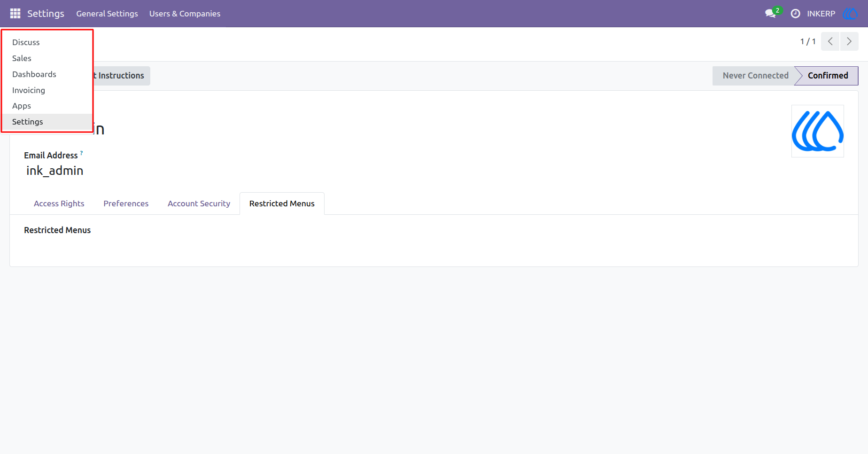Select Settings in the apps menu
This screenshot has width=868, height=454.
click(x=47, y=122)
